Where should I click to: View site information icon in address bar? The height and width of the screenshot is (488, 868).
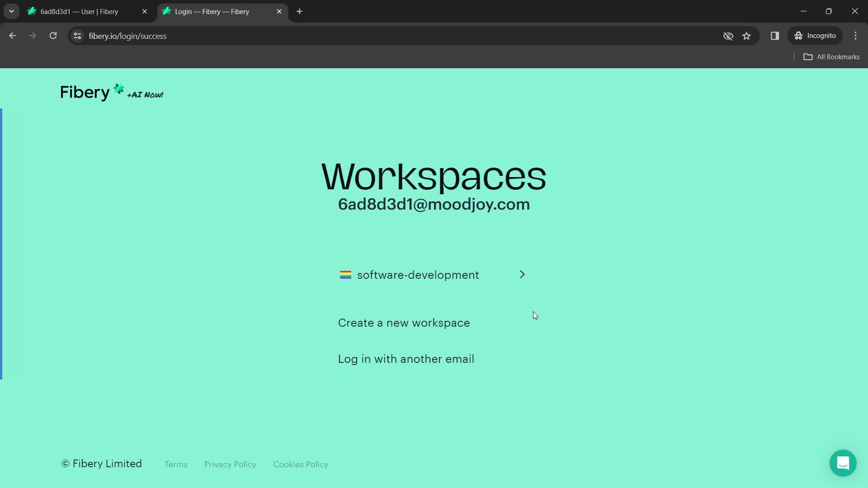[77, 36]
